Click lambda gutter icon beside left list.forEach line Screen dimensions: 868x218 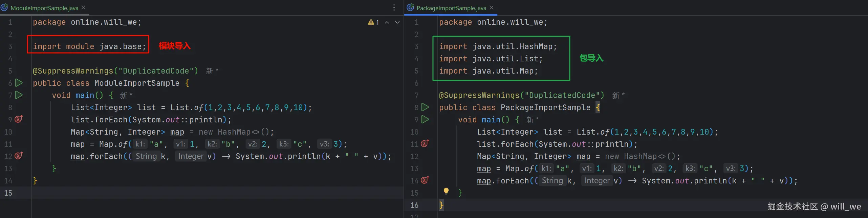19,119
